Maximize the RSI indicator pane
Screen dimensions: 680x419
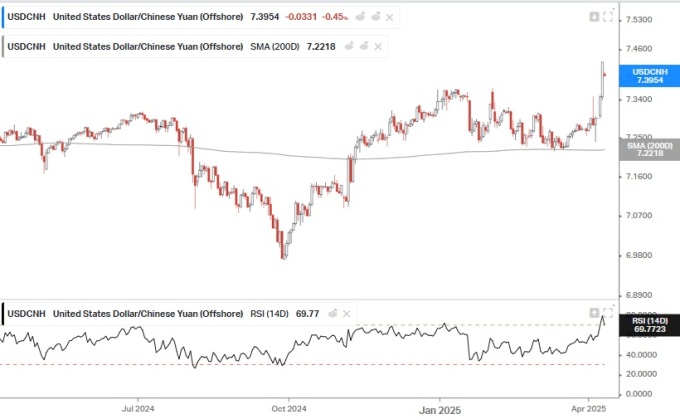(x=607, y=312)
